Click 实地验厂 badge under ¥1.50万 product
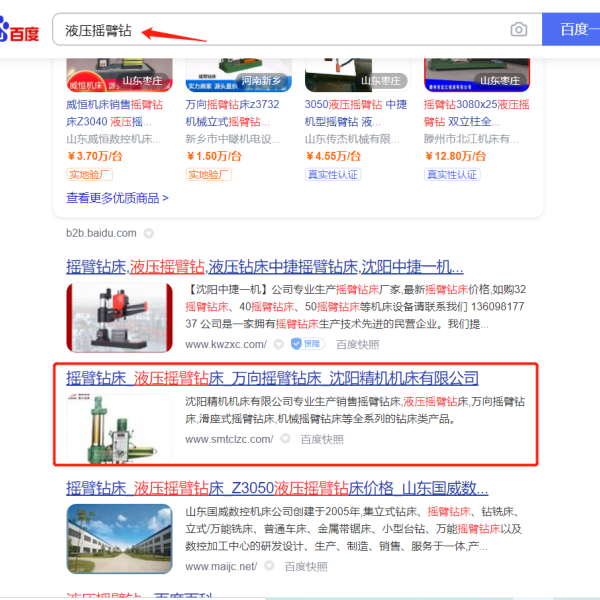The width and height of the screenshot is (600, 600). pyautogui.click(x=209, y=174)
